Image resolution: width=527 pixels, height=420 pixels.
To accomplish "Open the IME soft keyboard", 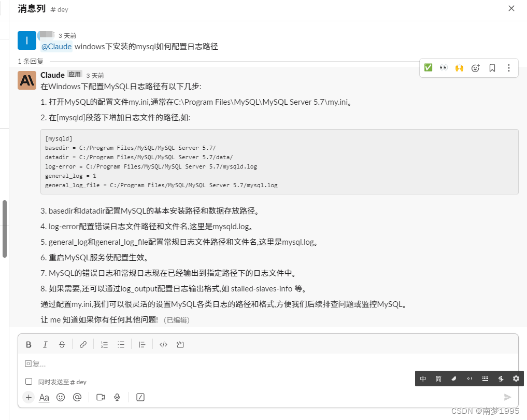I will [486, 379].
